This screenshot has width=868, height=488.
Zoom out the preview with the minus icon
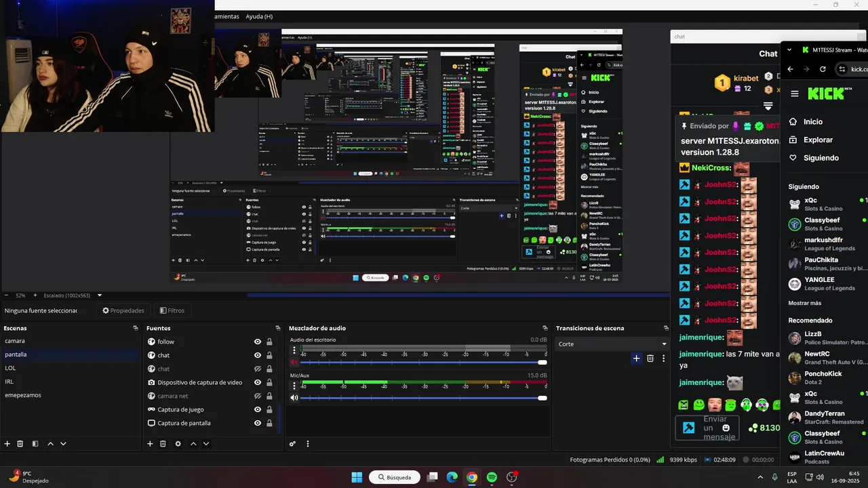point(6,296)
